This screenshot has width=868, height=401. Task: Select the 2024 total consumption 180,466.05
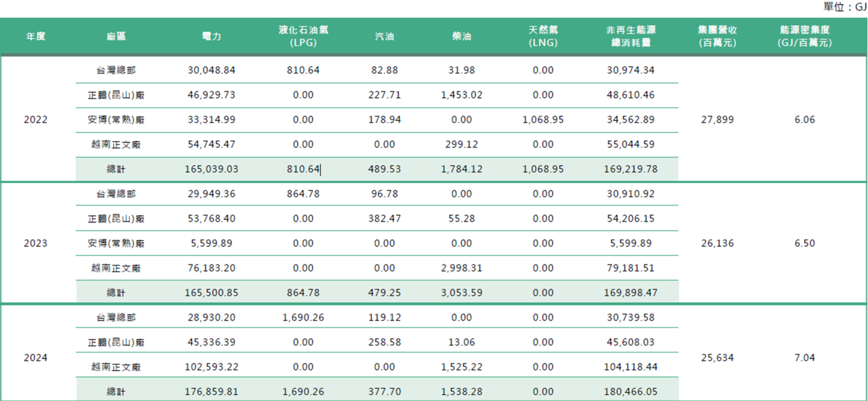click(x=631, y=392)
